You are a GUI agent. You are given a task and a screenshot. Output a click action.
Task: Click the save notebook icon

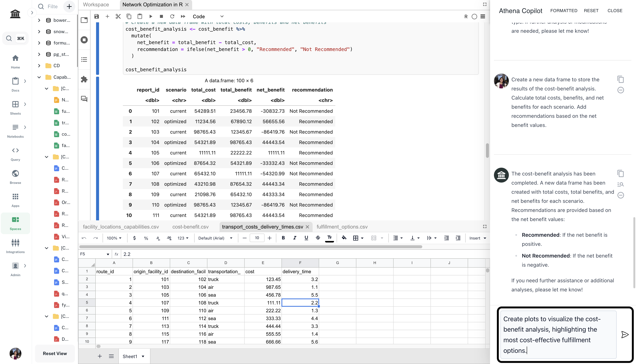pyautogui.click(x=97, y=17)
